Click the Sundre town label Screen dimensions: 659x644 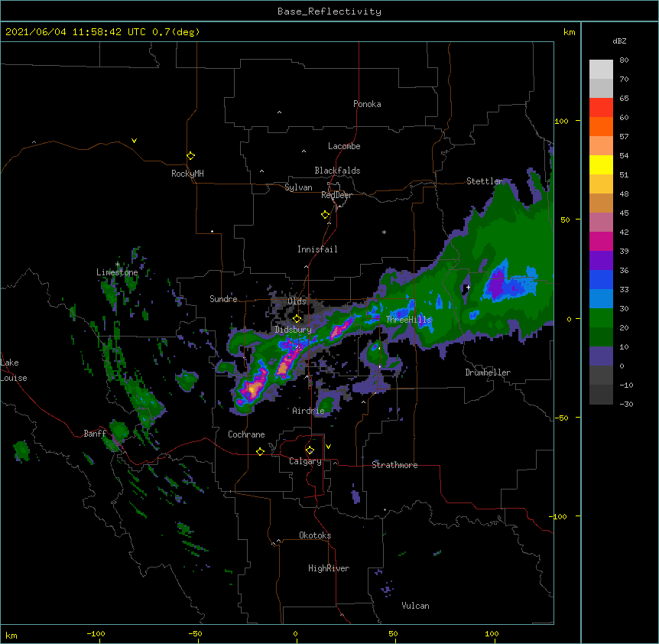[x=223, y=299]
